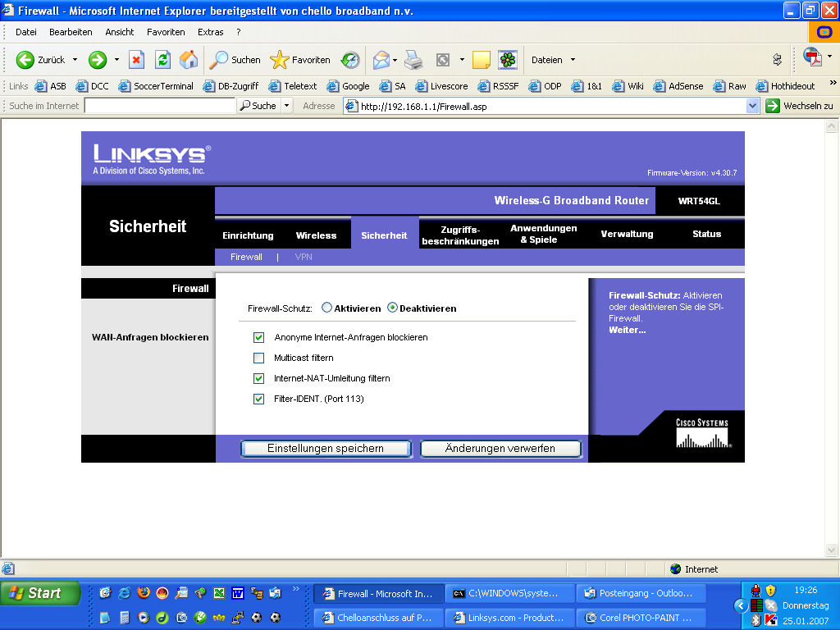Image resolution: width=840 pixels, height=630 pixels.
Task: Click the chello orange logo icon
Action: [824, 32]
